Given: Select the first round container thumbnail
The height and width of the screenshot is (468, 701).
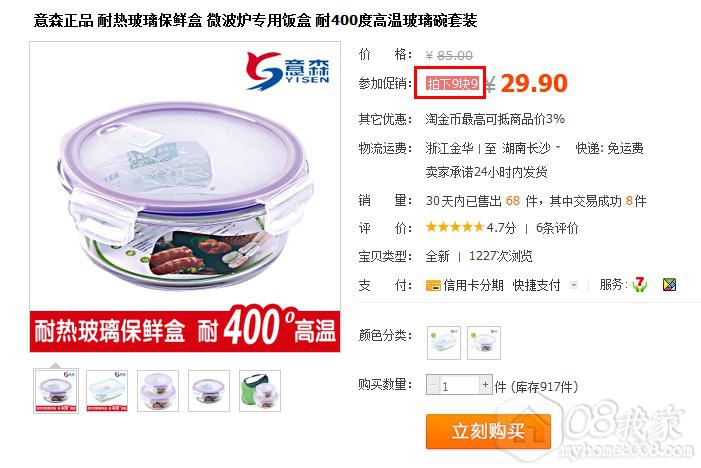Looking at the screenshot, I should click(56, 391).
